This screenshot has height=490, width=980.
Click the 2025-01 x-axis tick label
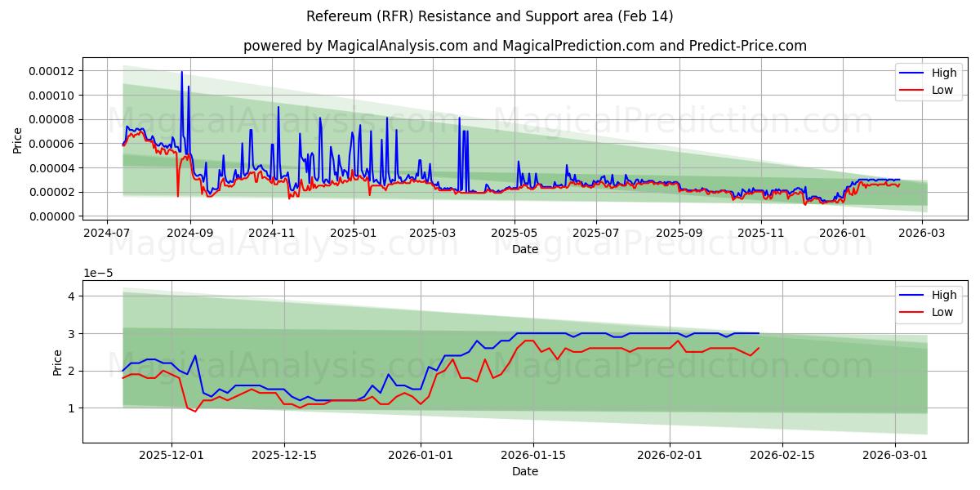tap(354, 233)
